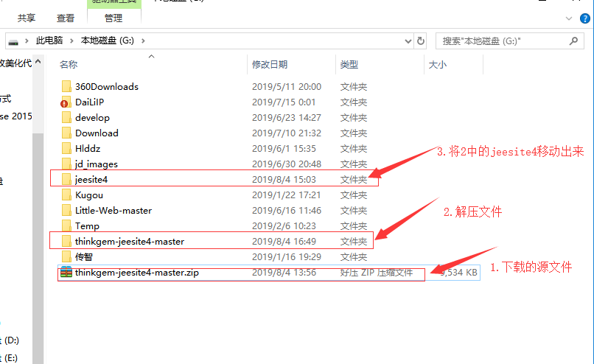This screenshot has height=364, width=594.
Task: Click the search magnifier icon
Action: [x=573, y=41]
